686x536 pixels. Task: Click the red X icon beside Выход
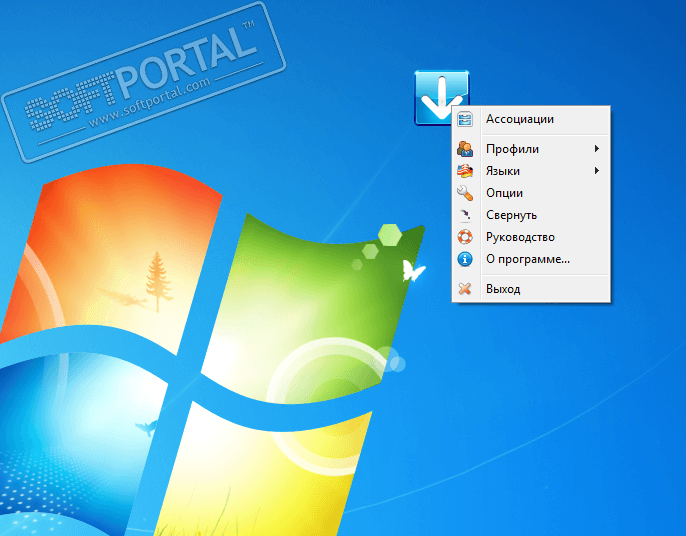(465, 289)
